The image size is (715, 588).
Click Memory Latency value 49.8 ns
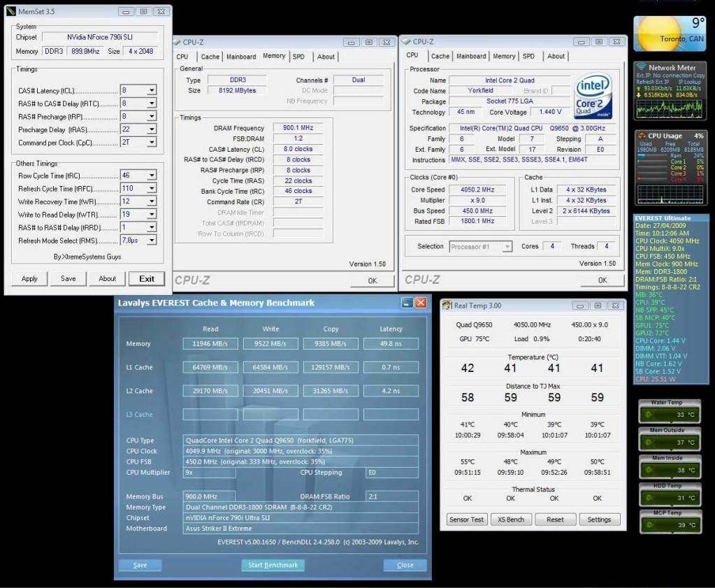[x=391, y=343]
